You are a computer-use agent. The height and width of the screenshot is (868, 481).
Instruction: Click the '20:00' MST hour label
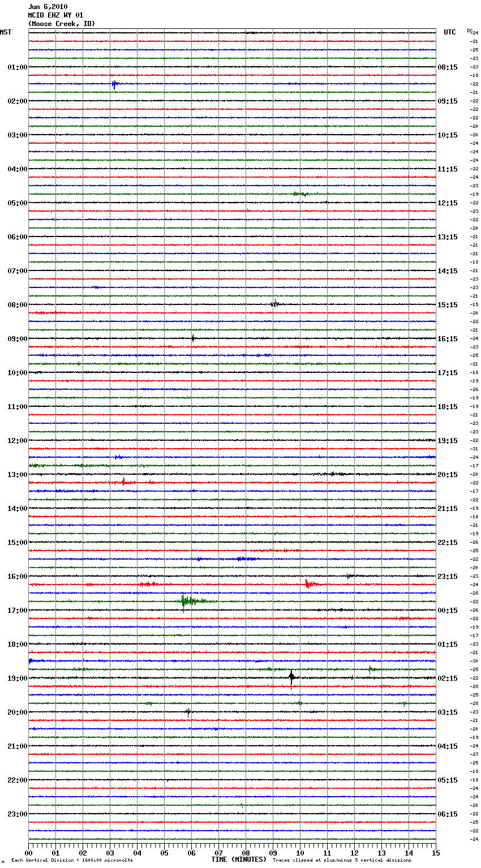click(x=18, y=712)
